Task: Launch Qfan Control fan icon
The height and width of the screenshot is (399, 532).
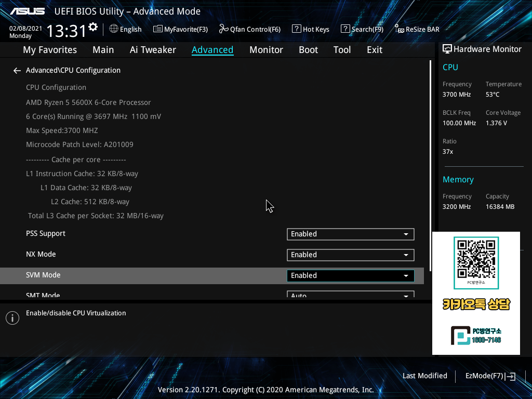Action: click(x=223, y=29)
